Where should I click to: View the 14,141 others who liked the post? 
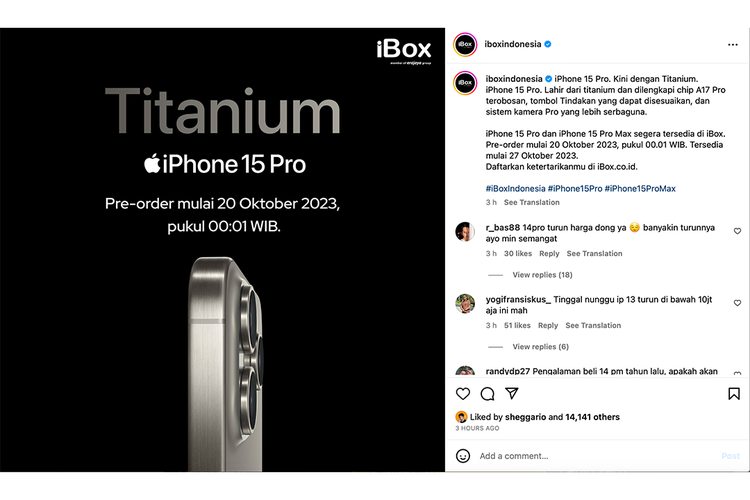point(592,417)
